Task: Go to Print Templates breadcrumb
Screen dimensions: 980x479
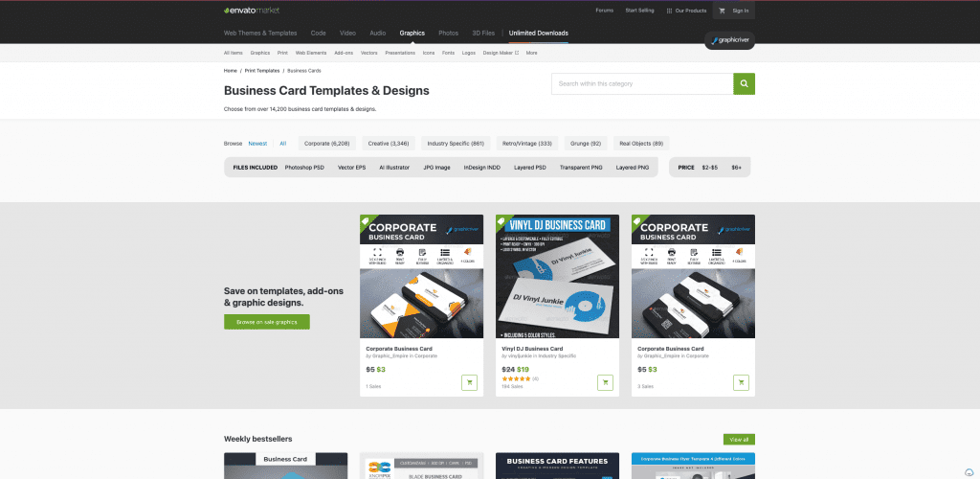Action: click(262, 71)
